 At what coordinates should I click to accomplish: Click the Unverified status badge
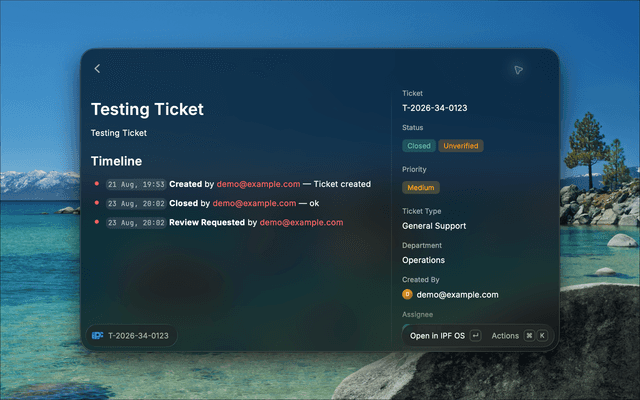tap(461, 146)
